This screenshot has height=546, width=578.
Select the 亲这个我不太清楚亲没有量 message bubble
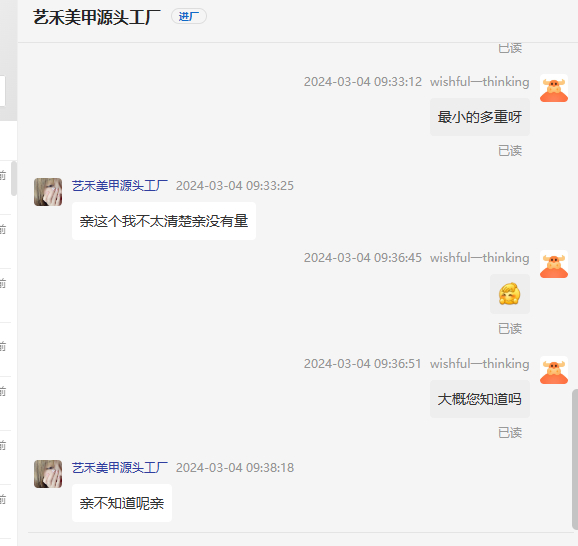point(164,221)
